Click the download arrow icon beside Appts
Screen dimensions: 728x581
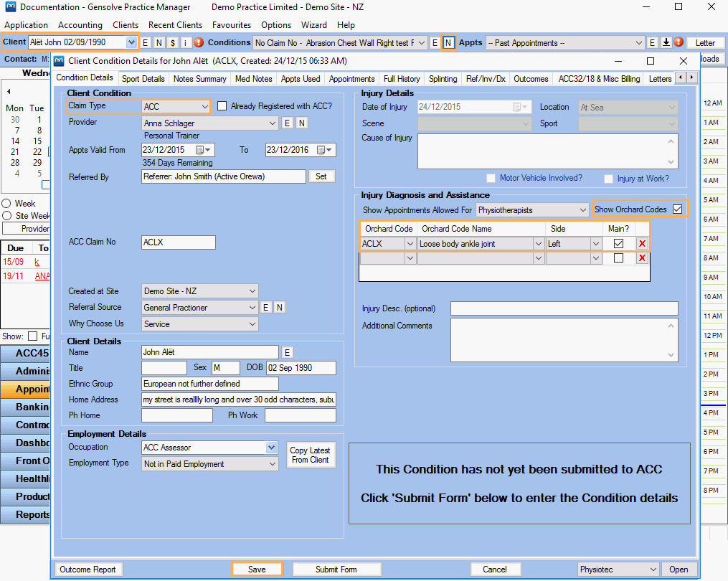tap(666, 43)
